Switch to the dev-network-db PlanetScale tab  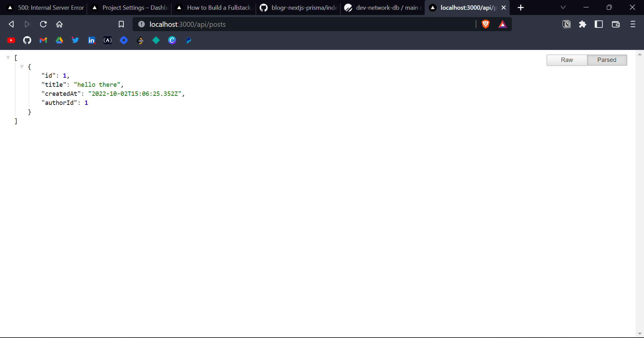tap(382, 7)
